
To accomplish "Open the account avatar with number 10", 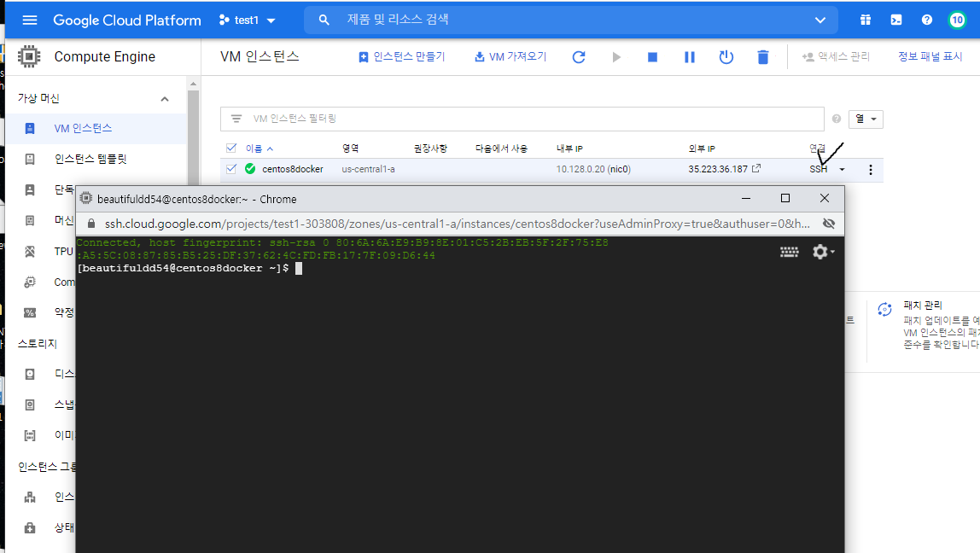I will (x=957, y=20).
